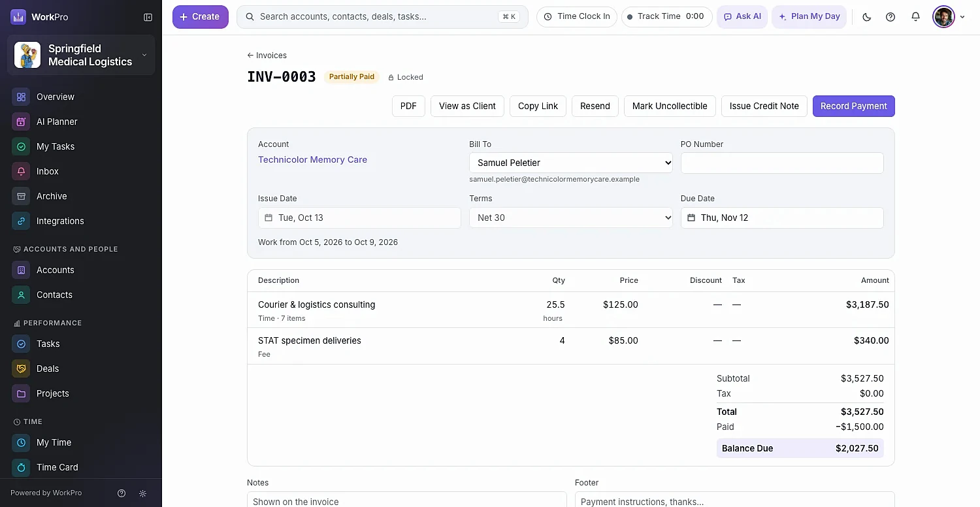This screenshot has width=980, height=507.
Task: Resend the invoice
Action: tap(595, 106)
